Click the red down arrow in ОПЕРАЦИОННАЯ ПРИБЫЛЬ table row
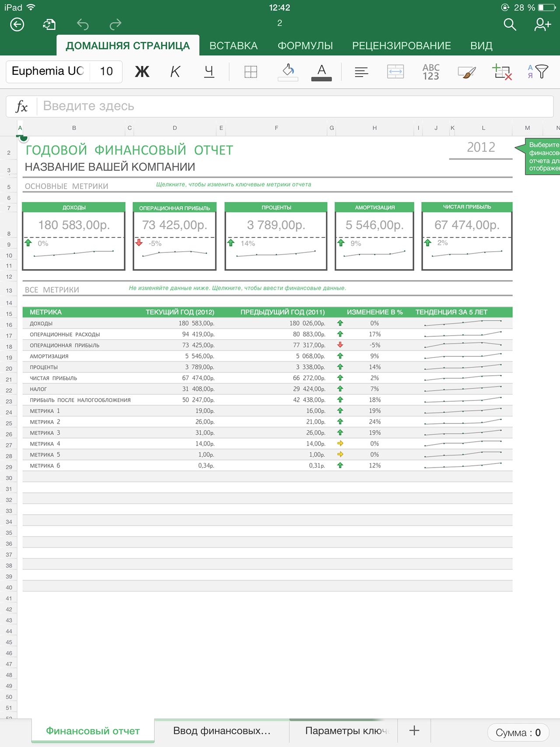 click(x=340, y=345)
